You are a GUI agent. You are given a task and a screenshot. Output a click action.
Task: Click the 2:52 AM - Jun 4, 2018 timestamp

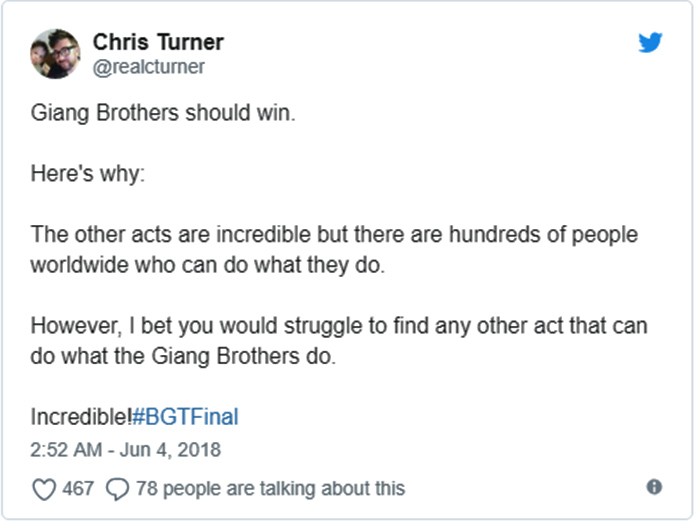125,449
